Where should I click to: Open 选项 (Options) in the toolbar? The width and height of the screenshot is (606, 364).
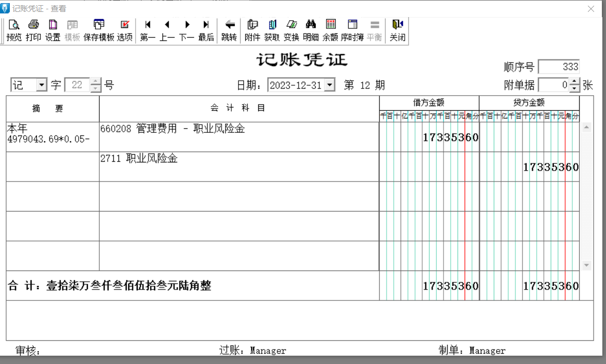point(125,30)
